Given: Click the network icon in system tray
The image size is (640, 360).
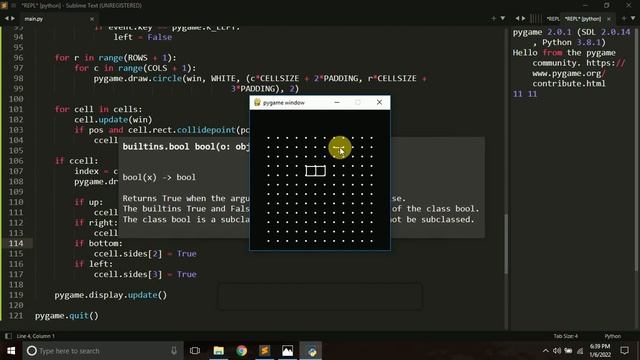Looking at the screenshot, I should (580, 351).
